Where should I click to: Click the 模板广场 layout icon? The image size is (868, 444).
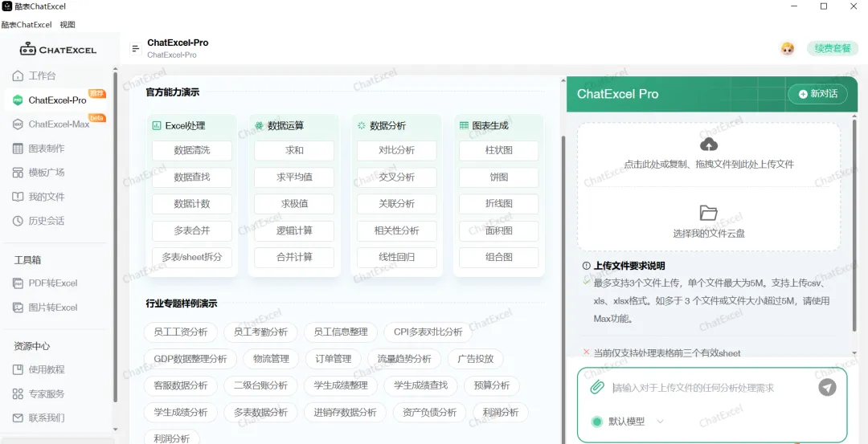[x=18, y=173]
